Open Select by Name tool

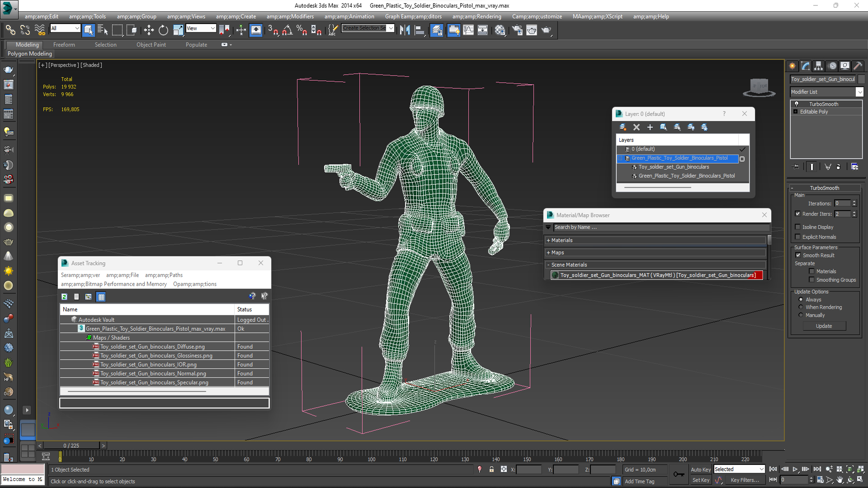pyautogui.click(x=103, y=30)
